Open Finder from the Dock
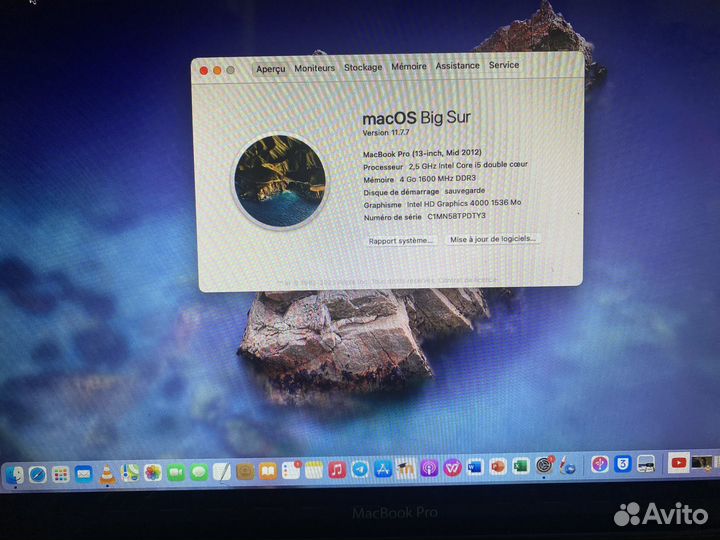Screen dimensions: 720x540 point(15,475)
